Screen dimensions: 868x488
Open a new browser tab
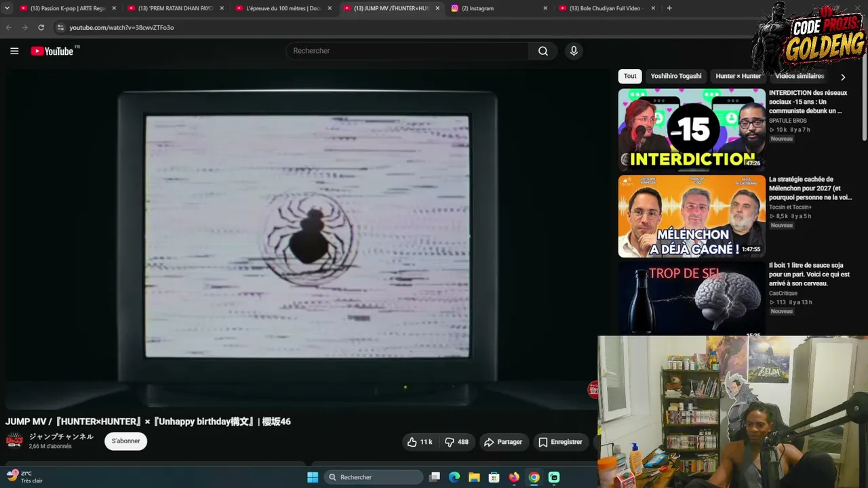(x=669, y=8)
